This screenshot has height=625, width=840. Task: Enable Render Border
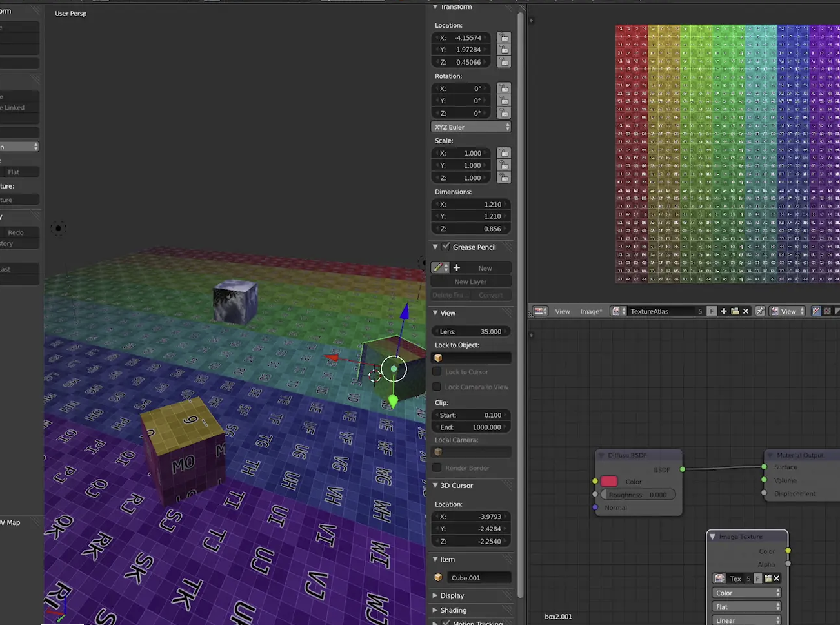click(436, 467)
